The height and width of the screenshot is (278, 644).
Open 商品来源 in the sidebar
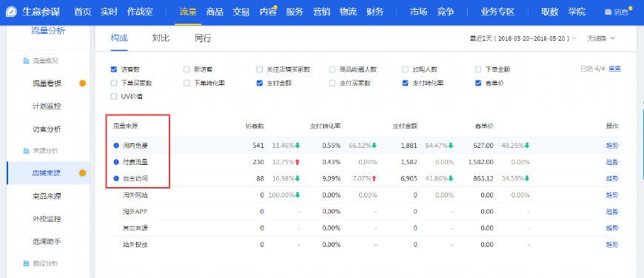(47, 196)
